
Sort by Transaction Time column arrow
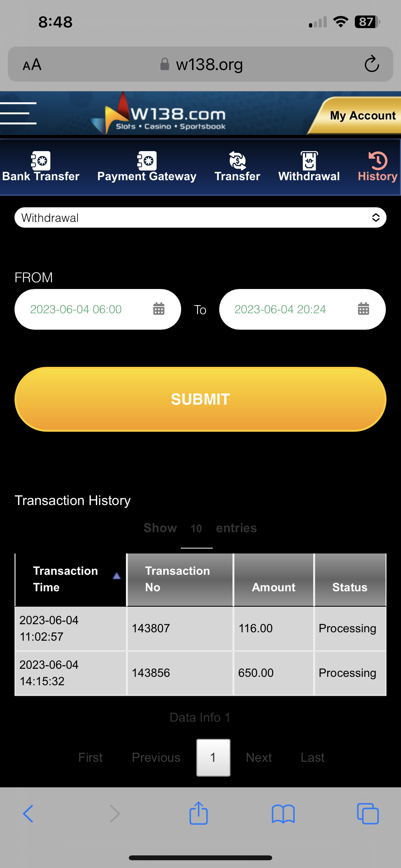[x=117, y=576]
